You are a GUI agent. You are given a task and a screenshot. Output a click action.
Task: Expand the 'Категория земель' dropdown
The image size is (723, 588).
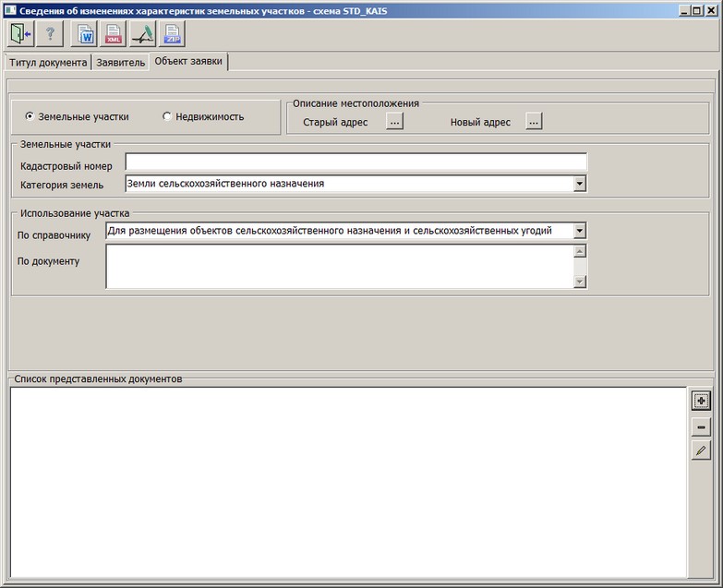[579, 184]
